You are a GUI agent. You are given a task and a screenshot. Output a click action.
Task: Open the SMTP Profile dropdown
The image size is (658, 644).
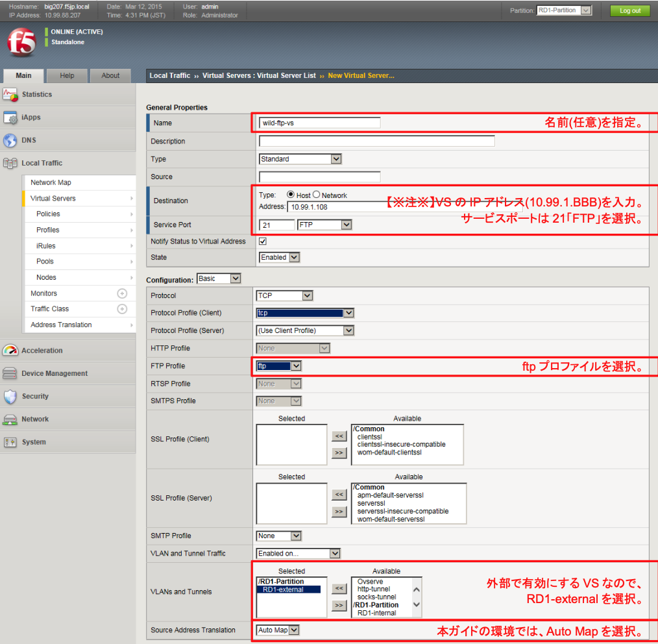[278, 536]
